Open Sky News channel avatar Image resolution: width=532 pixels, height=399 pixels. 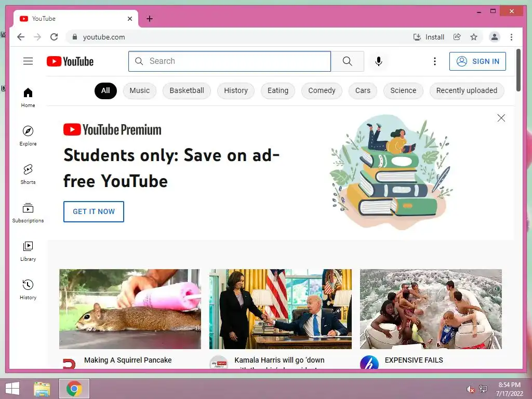coord(219,363)
